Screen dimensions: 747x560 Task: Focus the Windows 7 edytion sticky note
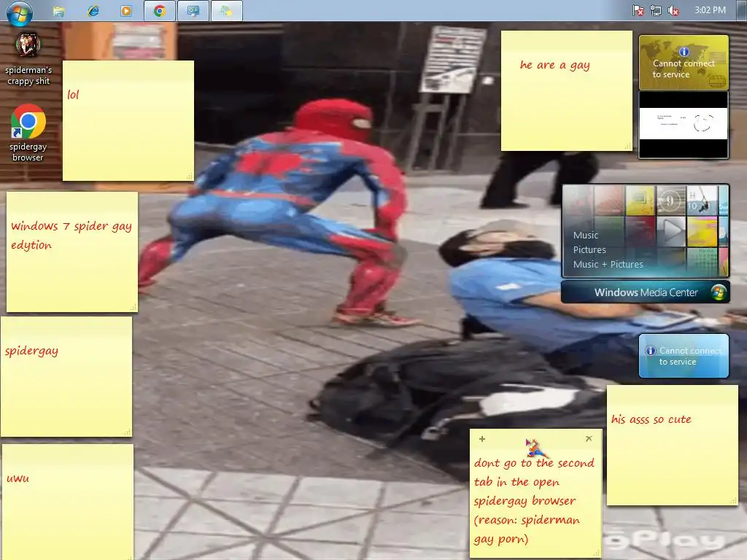pyautogui.click(x=72, y=252)
